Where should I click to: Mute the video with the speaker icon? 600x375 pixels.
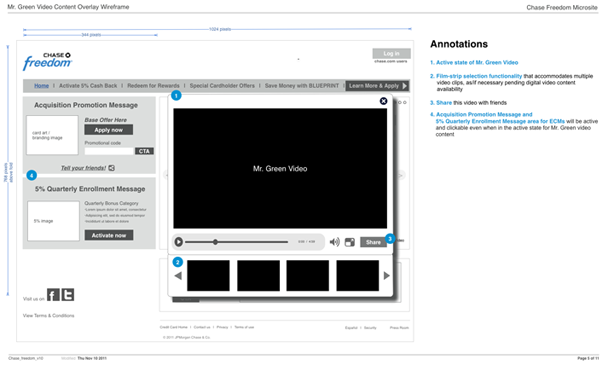334,242
